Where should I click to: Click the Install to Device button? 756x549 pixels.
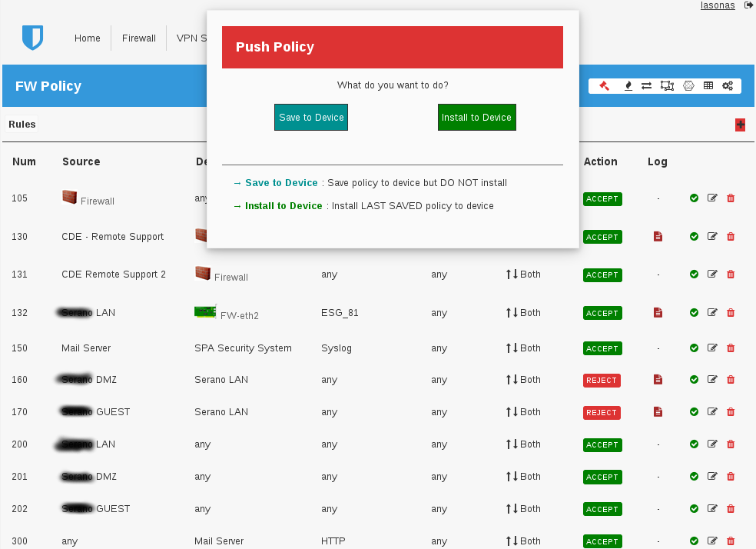tap(476, 118)
